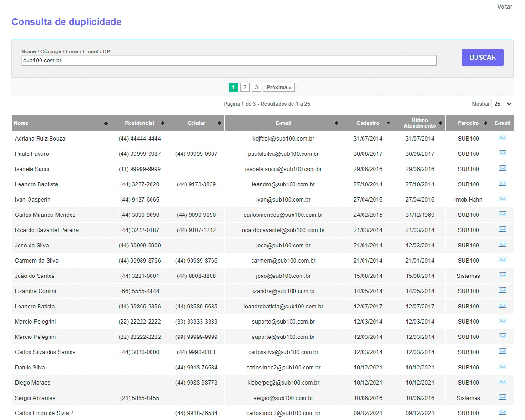The height and width of the screenshot is (420, 525).
Task: Open the Mostrar results-per-page dropdown
Action: coord(503,104)
